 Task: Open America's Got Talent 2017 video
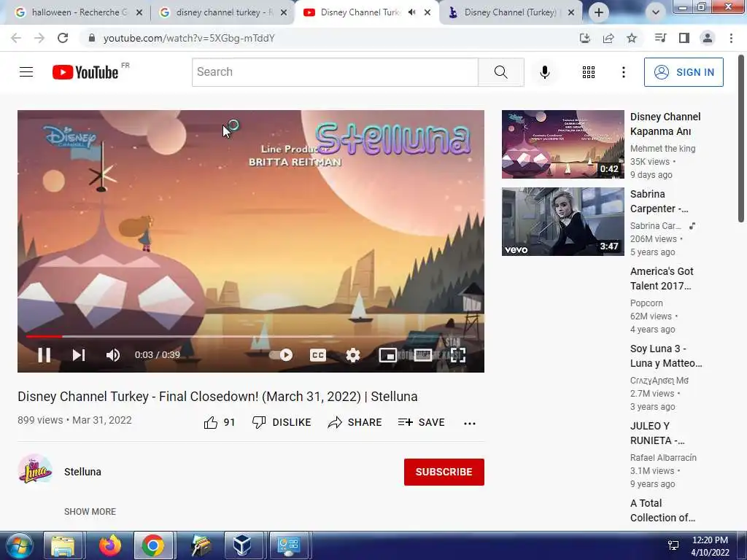pos(662,279)
